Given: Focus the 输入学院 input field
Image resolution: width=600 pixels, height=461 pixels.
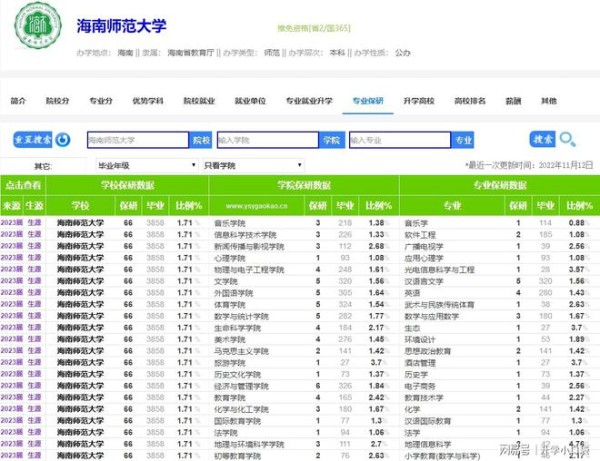Looking at the screenshot, I should pyautogui.click(x=268, y=140).
